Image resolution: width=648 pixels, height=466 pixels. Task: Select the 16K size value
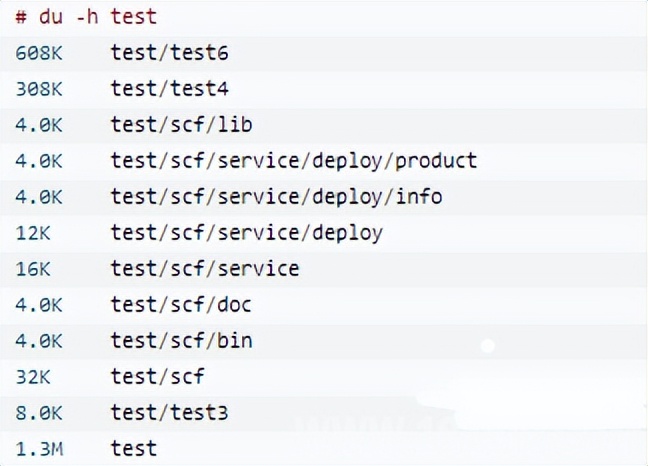32,268
